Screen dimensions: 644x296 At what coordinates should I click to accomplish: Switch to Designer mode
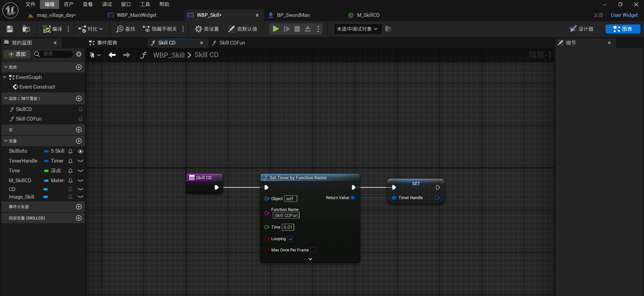coord(582,29)
